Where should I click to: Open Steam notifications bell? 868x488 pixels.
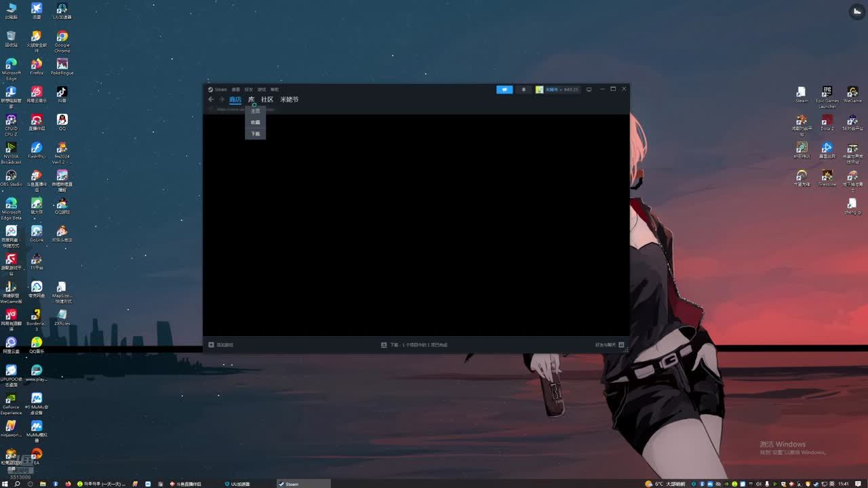pos(523,89)
